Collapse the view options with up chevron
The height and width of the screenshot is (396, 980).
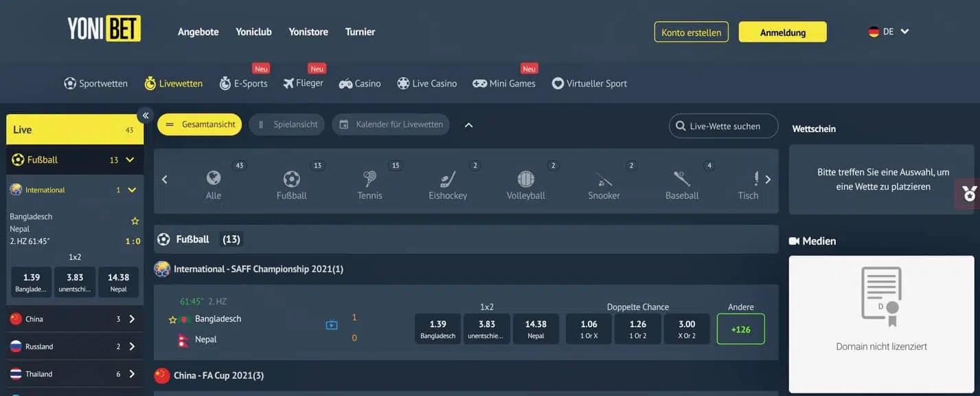[x=468, y=125]
